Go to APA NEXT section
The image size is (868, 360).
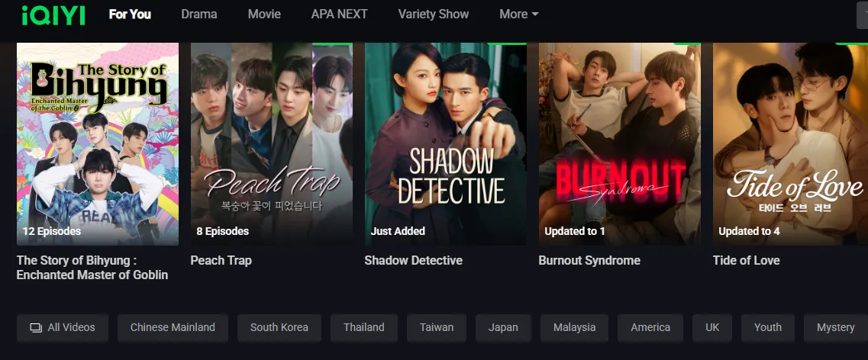click(340, 14)
